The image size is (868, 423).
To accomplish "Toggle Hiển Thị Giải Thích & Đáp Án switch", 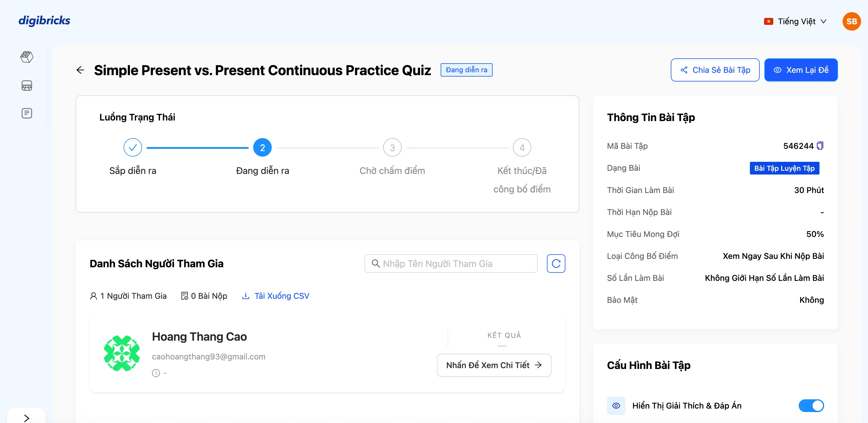I will pos(811,405).
